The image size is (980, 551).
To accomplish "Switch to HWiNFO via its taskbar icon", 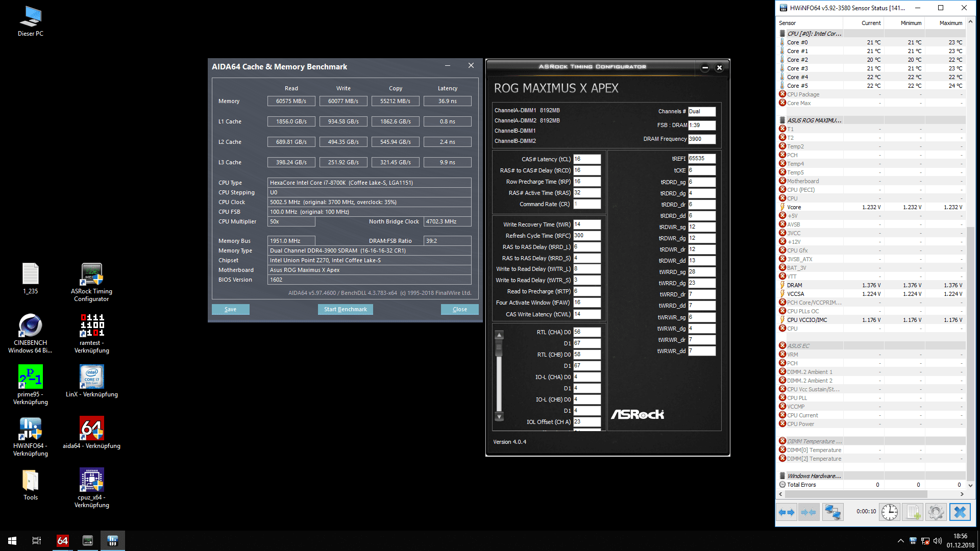I will click(x=113, y=541).
